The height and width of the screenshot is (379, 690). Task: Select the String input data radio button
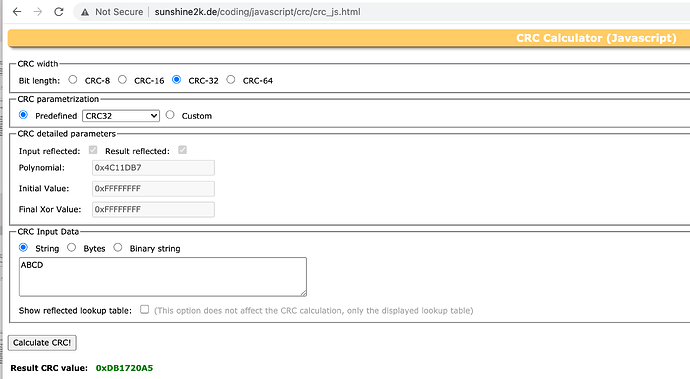point(23,247)
